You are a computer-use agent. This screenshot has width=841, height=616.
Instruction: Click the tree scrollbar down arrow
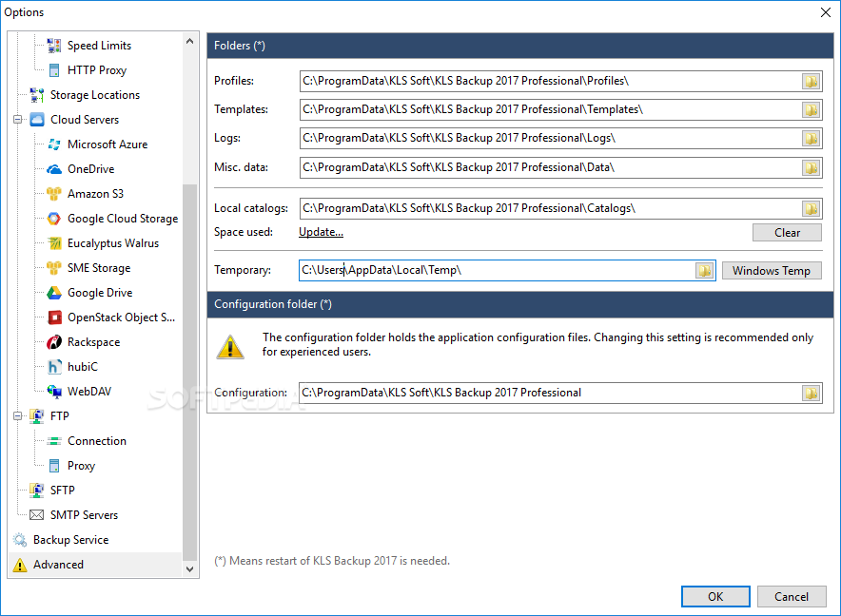click(190, 568)
